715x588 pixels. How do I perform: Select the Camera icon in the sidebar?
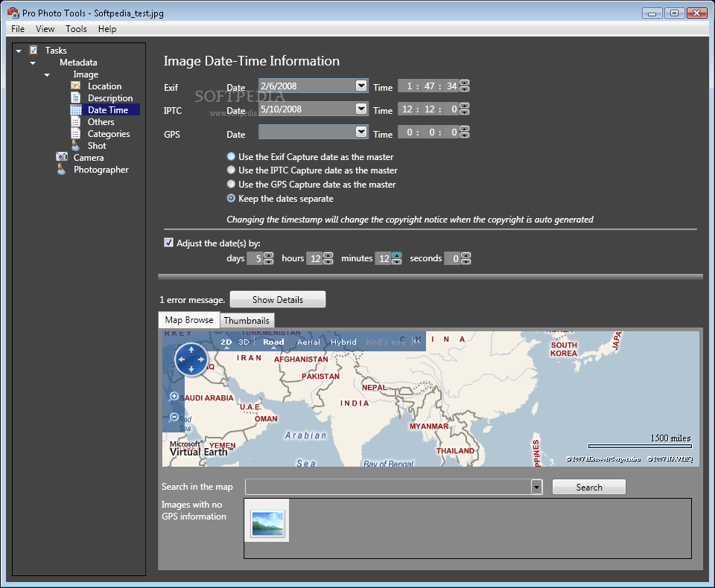(x=62, y=157)
